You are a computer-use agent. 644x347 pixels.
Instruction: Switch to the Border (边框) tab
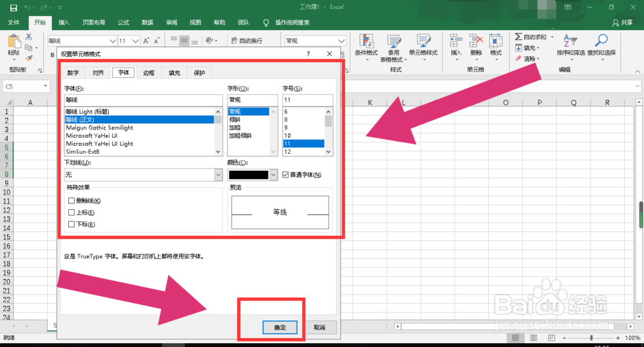point(149,73)
